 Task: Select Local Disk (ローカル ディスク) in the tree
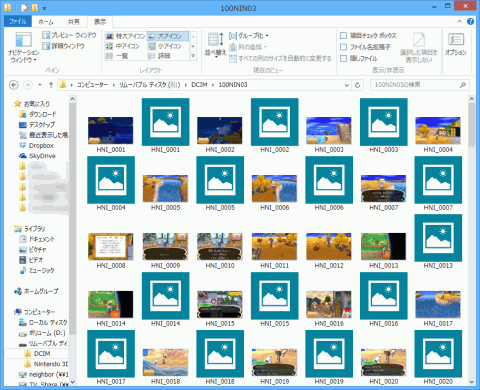coord(43,323)
